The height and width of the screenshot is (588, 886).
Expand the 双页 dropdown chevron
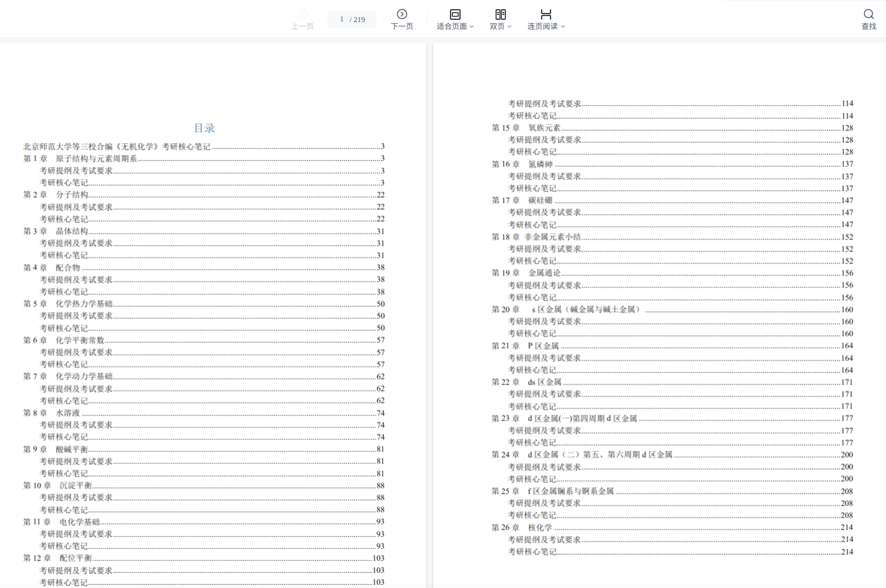pyautogui.click(x=510, y=26)
